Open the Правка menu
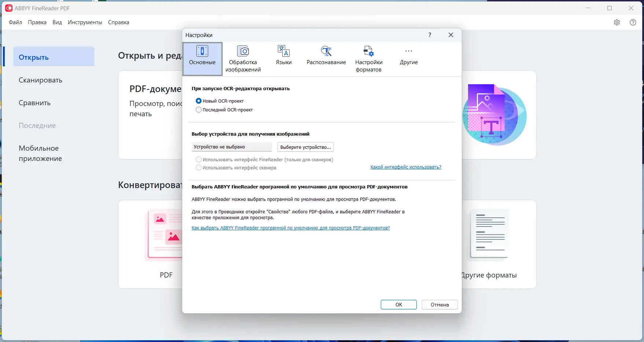This screenshot has height=342, width=644. [37, 22]
